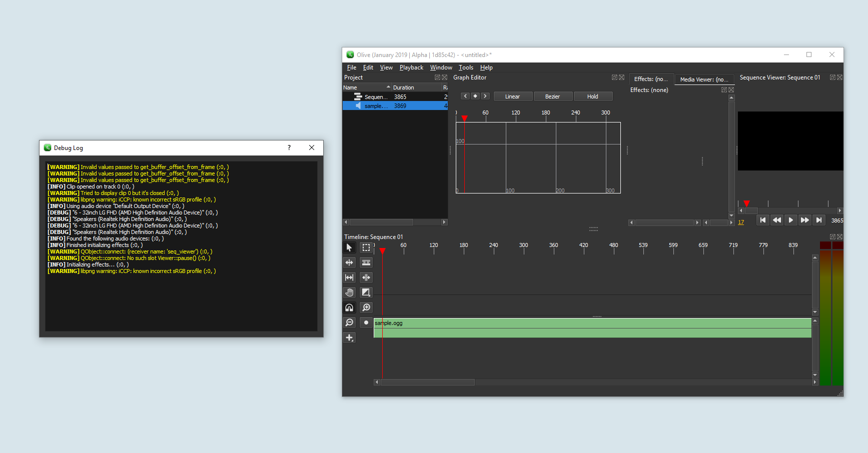868x453 pixels.
Task: Click the Help question mark in Debug Log
Action: (289, 147)
